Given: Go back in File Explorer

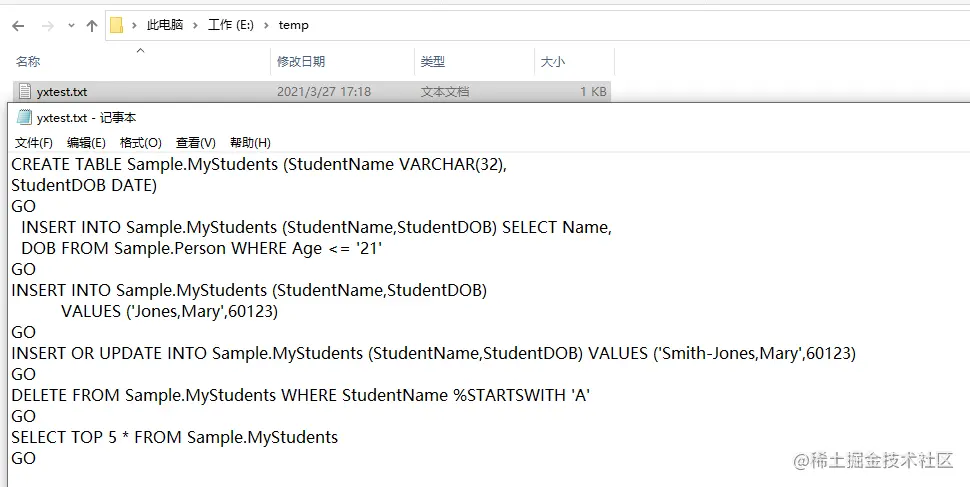Looking at the screenshot, I should point(18,25).
